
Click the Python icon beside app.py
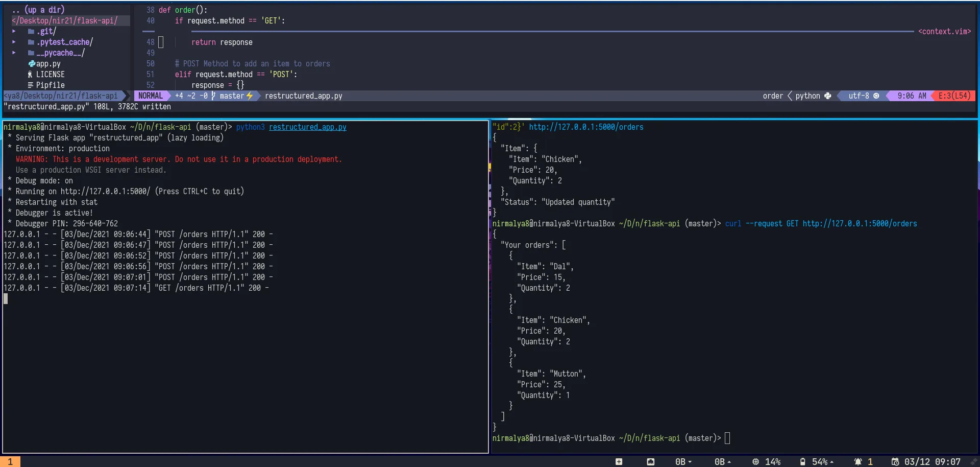coord(32,63)
